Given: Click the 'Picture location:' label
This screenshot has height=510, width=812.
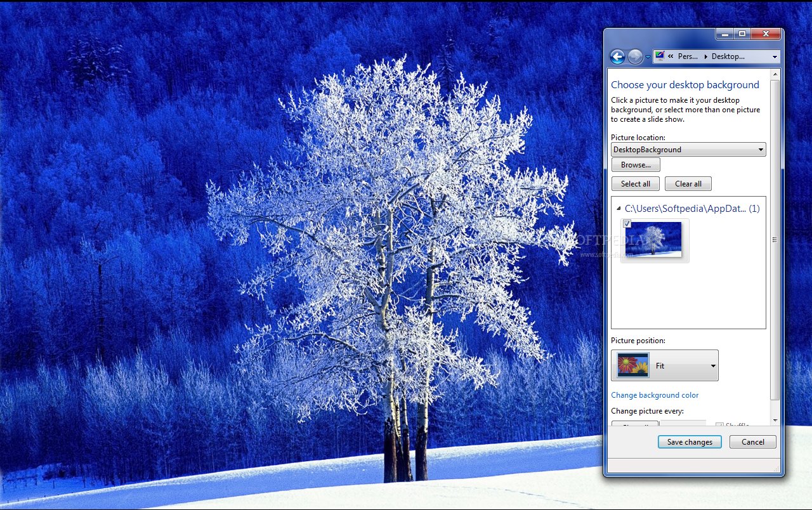Looking at the screenshot, I should [638, 138].
